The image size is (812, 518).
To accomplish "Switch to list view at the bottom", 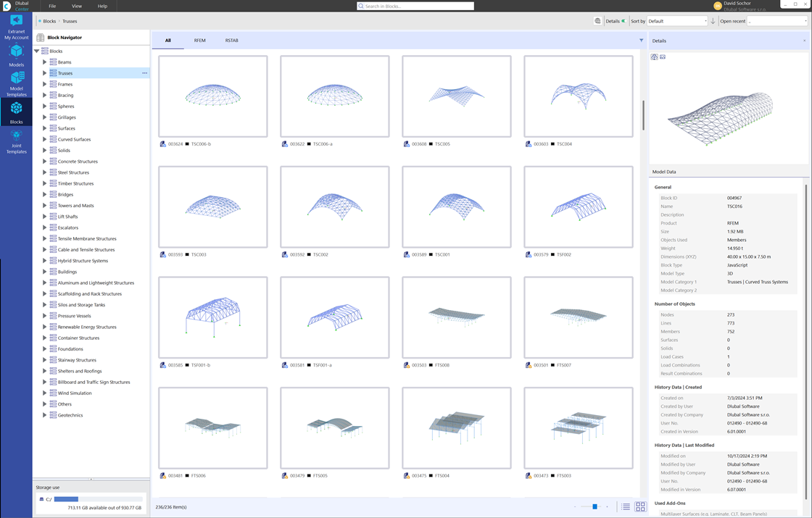I will (625, 506).
